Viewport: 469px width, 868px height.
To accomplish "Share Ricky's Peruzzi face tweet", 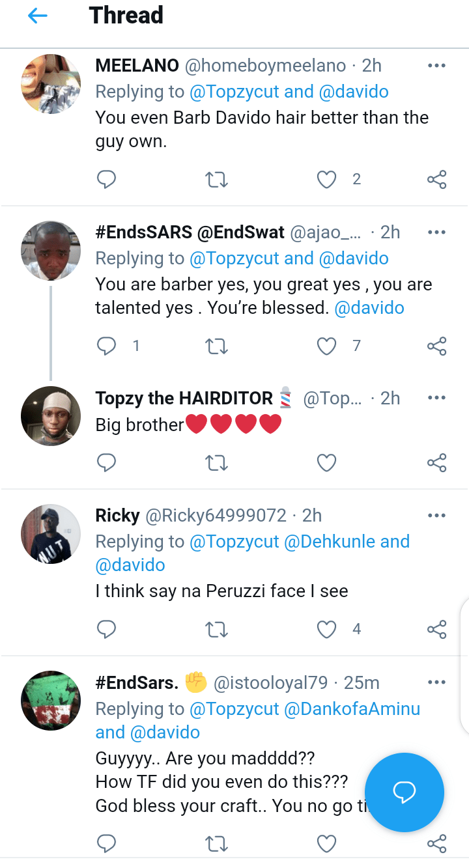I will (x=436, y=629).
